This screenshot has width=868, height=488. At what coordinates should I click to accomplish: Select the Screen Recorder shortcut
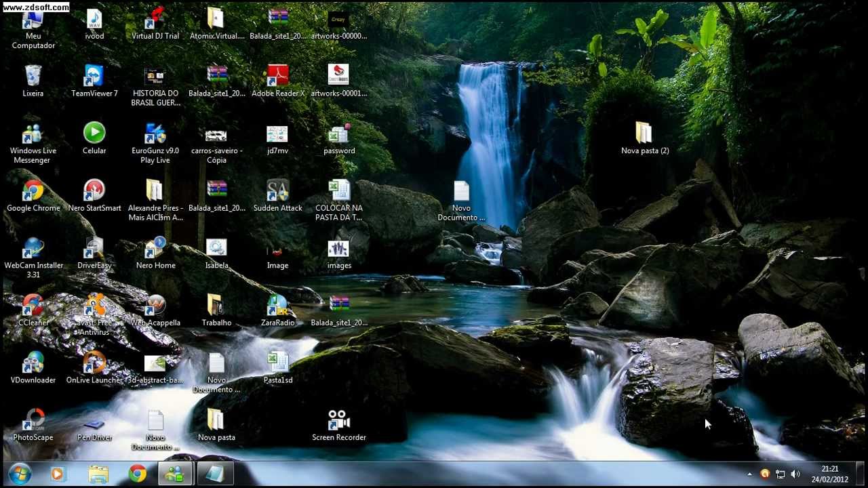(338, 425)
